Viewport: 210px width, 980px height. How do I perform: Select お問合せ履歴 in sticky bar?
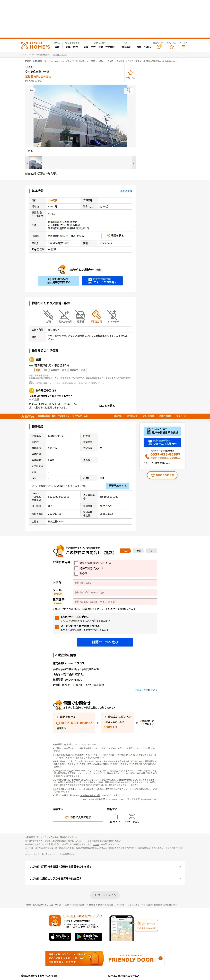coord(165,416)
